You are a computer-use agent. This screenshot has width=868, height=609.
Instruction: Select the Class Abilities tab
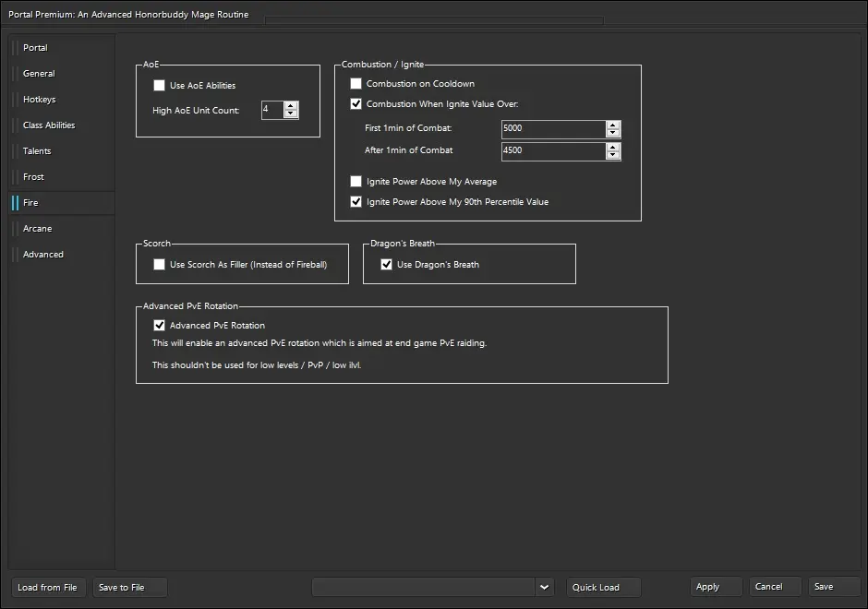pos(62,125)
